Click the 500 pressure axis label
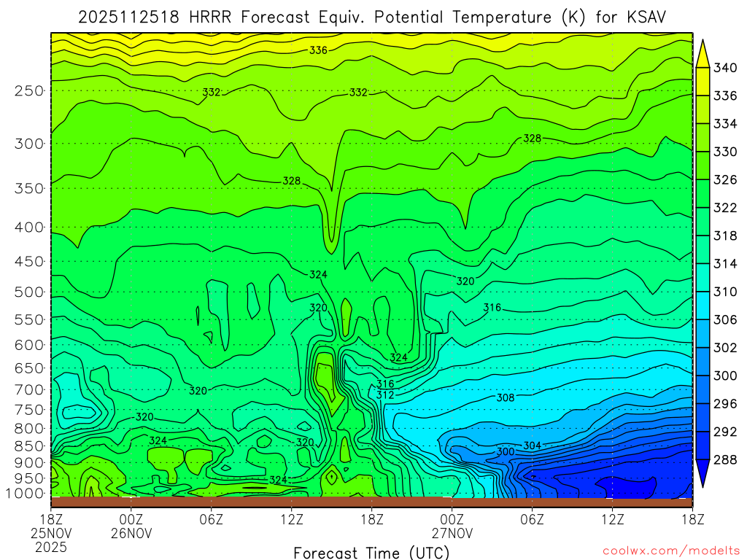747x560 pixels. click(x=29, y=292)
